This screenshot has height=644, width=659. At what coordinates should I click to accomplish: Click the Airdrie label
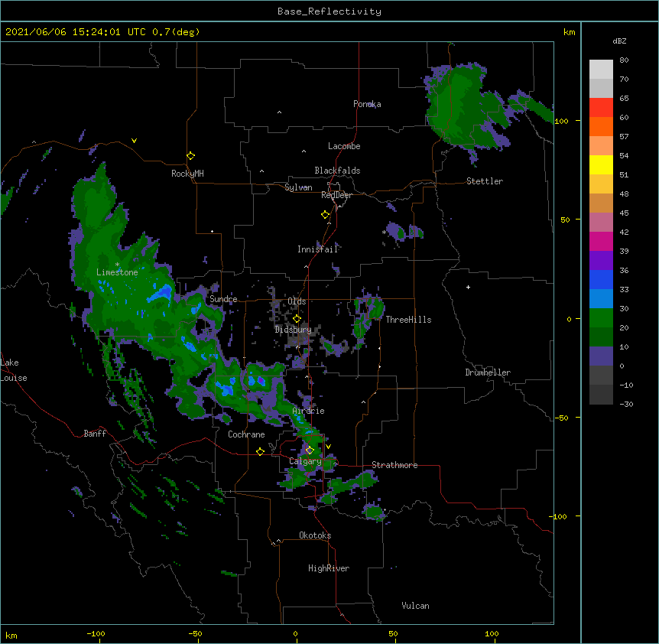coord(308,411)
